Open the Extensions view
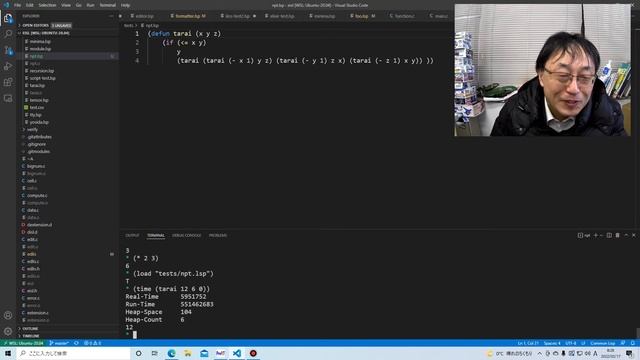 (8, 82)
